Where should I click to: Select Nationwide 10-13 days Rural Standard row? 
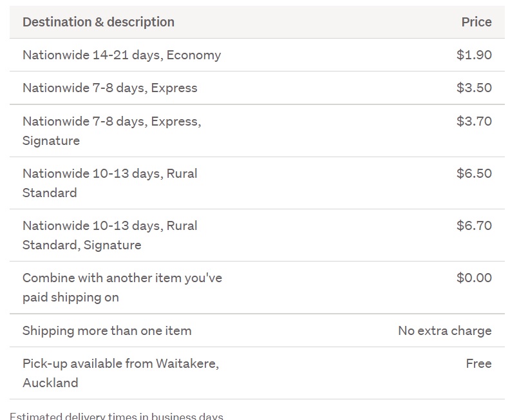point(110,183)
